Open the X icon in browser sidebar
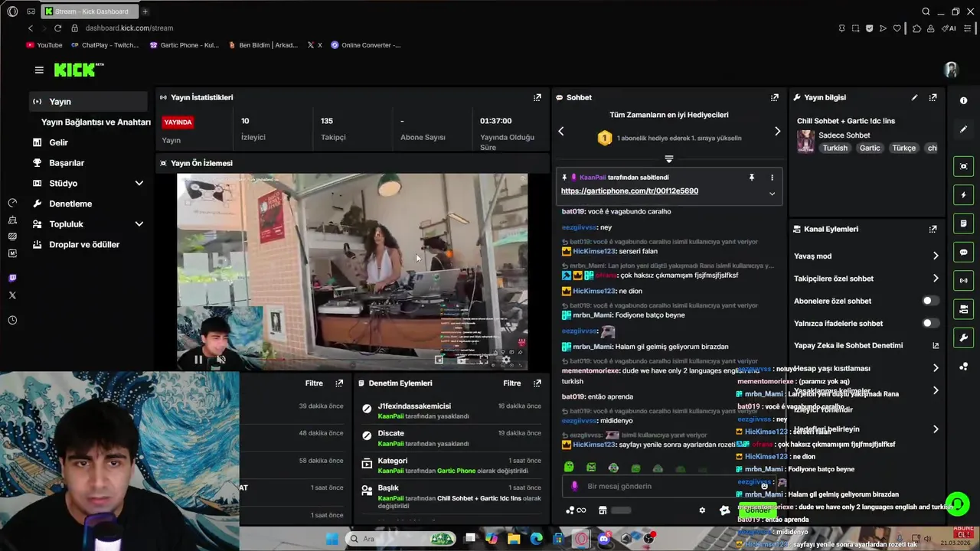The width and height of the screenshot is (980, 551). (12, 295)
